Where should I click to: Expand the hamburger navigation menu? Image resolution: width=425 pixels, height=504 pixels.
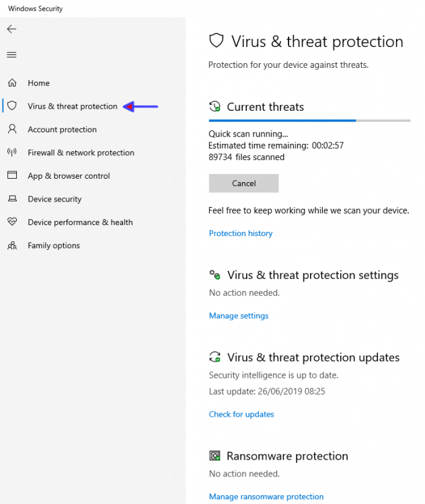point(11,54)
